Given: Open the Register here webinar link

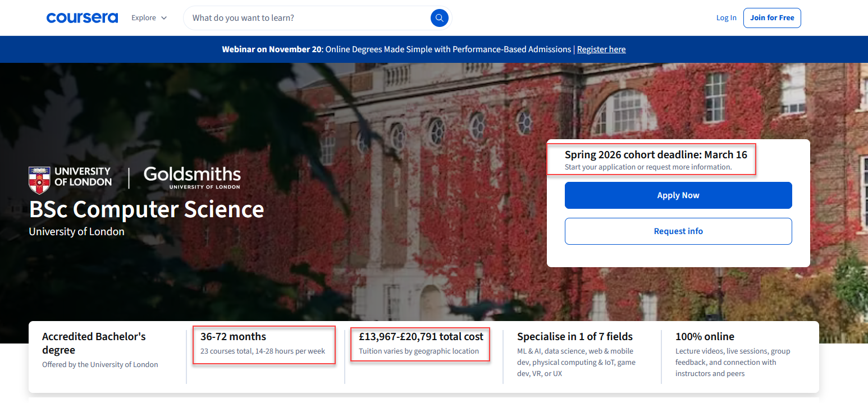Looking at the screenshot, I should tap(601, 49).
